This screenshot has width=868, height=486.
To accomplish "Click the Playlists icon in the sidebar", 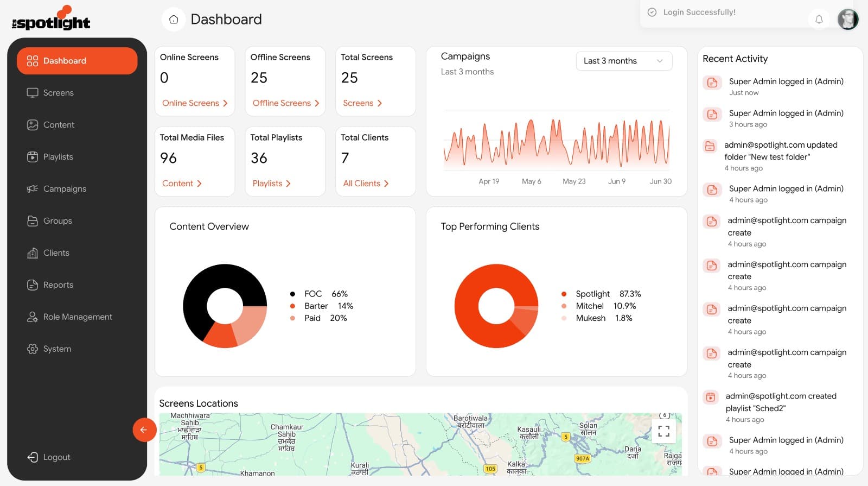I will tap(33, 157).
